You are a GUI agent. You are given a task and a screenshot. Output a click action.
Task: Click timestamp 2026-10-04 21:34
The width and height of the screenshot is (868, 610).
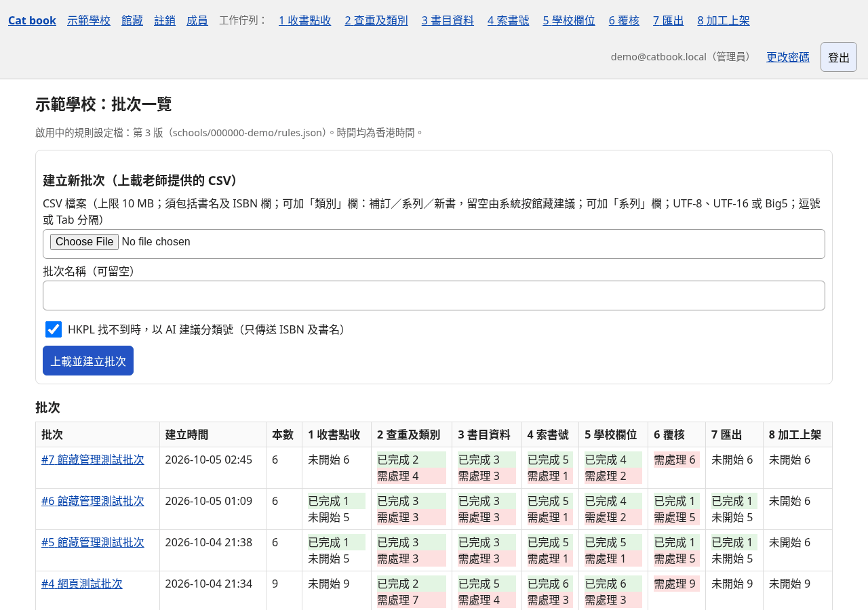(209, 584)
